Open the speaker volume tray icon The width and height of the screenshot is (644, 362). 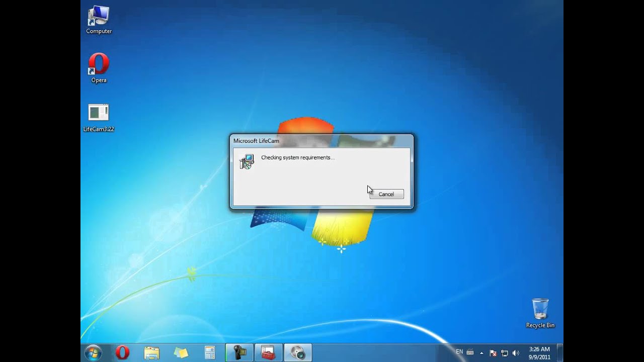pyautogui.click(x=515, y=353)
